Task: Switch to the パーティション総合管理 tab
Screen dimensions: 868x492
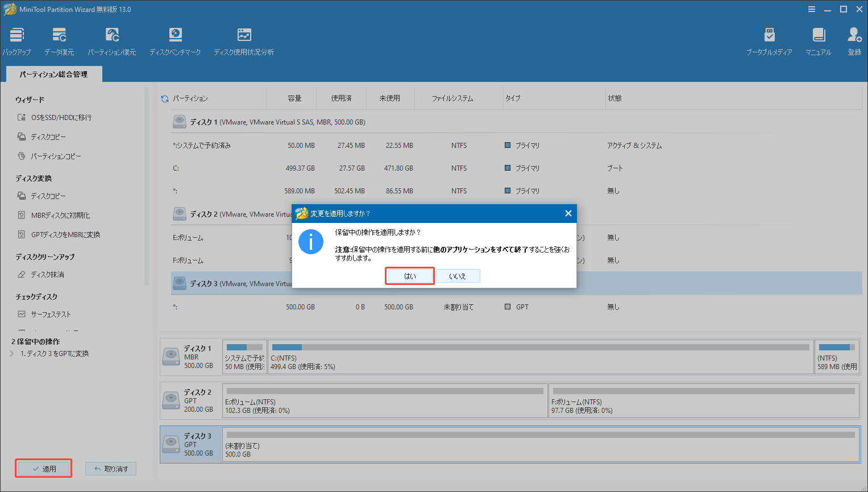Action: coord(53,73)
